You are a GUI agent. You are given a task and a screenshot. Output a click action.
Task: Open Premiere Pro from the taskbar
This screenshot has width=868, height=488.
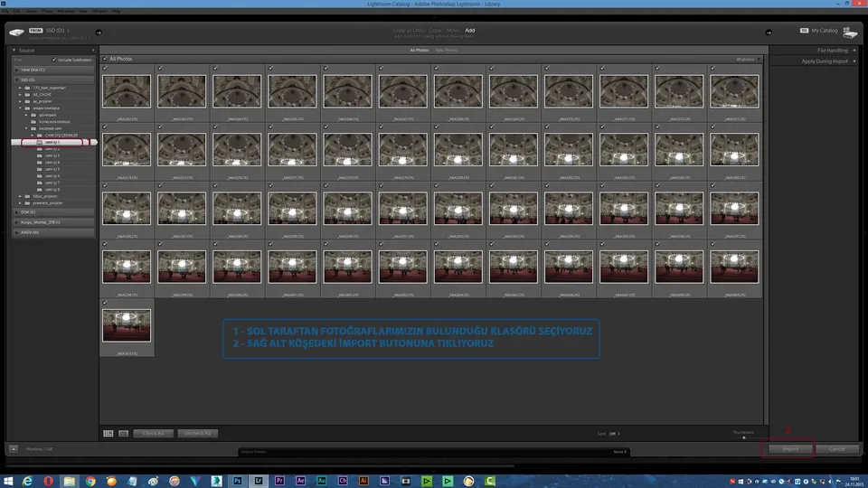279,481
